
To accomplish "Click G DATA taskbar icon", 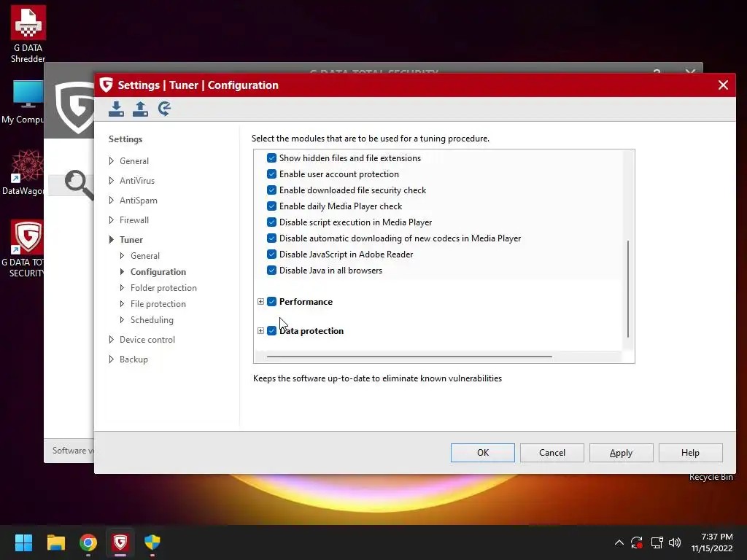I will tap(120, 542).
